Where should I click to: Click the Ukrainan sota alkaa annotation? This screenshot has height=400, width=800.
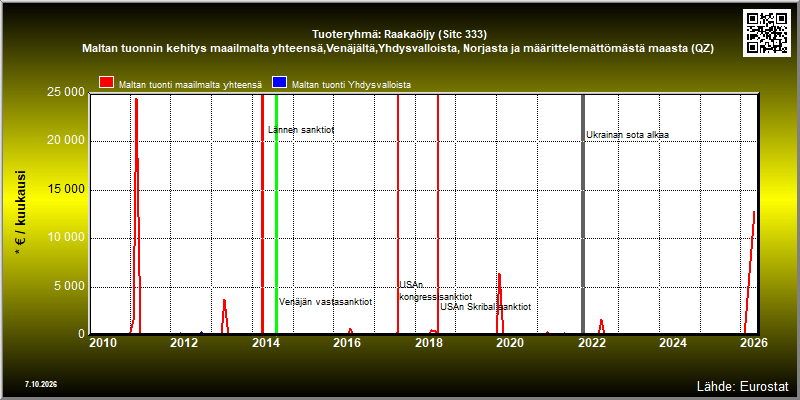click(627, 135)
